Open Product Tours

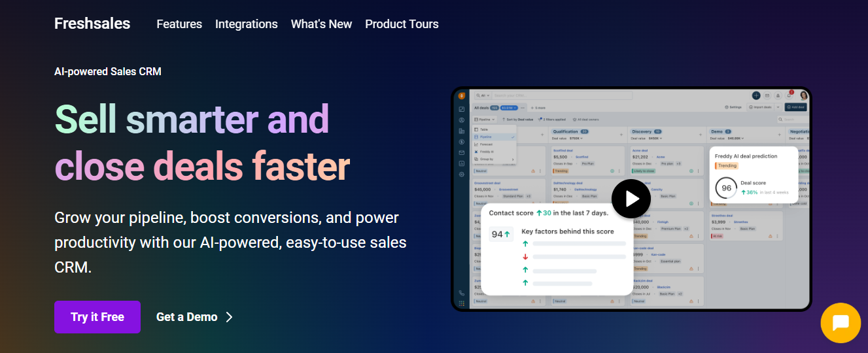click(x=402, y=24)
